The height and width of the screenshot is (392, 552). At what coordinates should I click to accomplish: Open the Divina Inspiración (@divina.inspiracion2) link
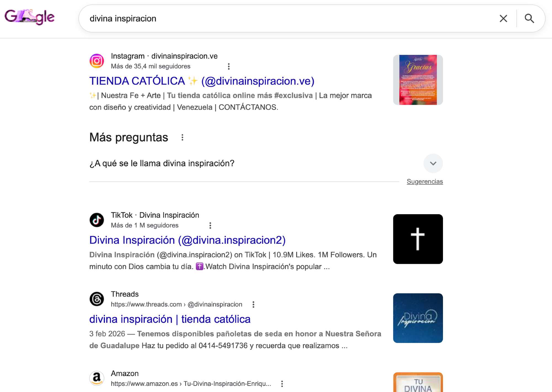pyautogui.click(x=187, y=240)
